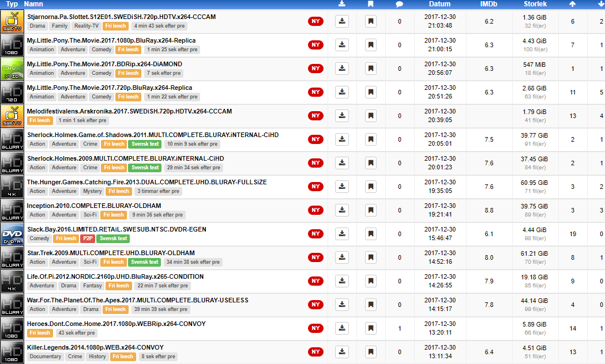Click Reality-TV tag on Stjarnorna.Pa.Slottet
Screen dimensions: 605x364
(x=87, y=26)
